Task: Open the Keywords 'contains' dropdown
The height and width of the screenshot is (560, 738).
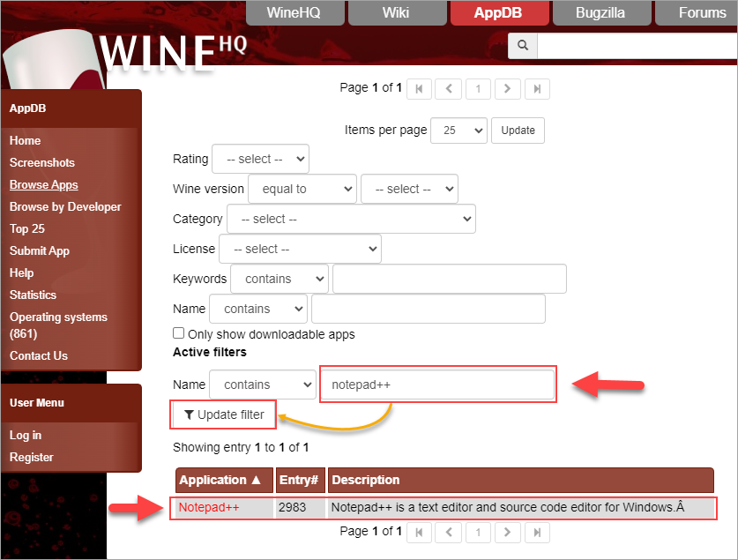Action: click(280, 279)
